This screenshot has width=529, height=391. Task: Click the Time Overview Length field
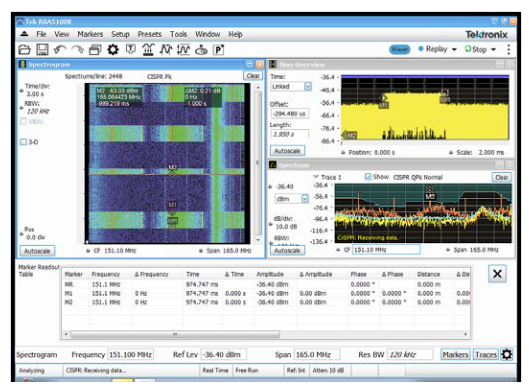pos(289,134)
